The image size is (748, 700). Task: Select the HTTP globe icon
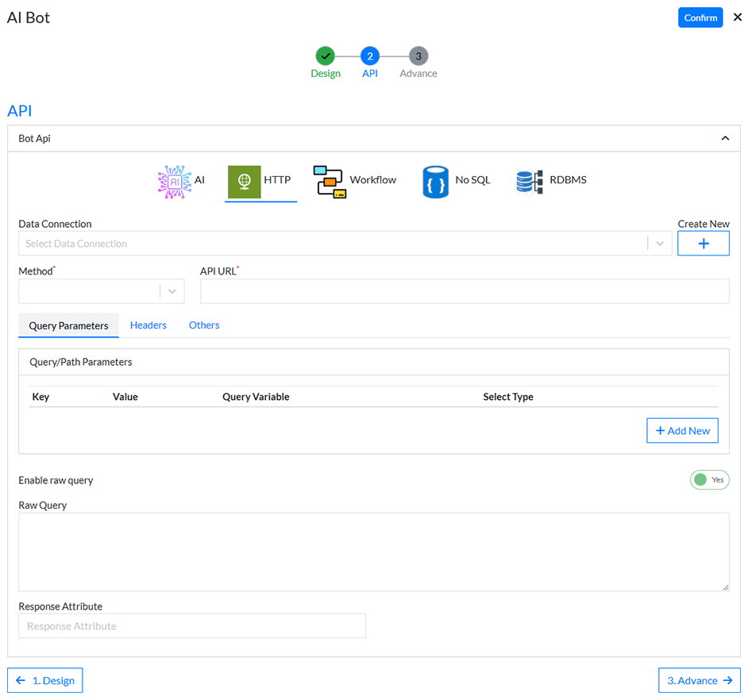pos(245,181)
